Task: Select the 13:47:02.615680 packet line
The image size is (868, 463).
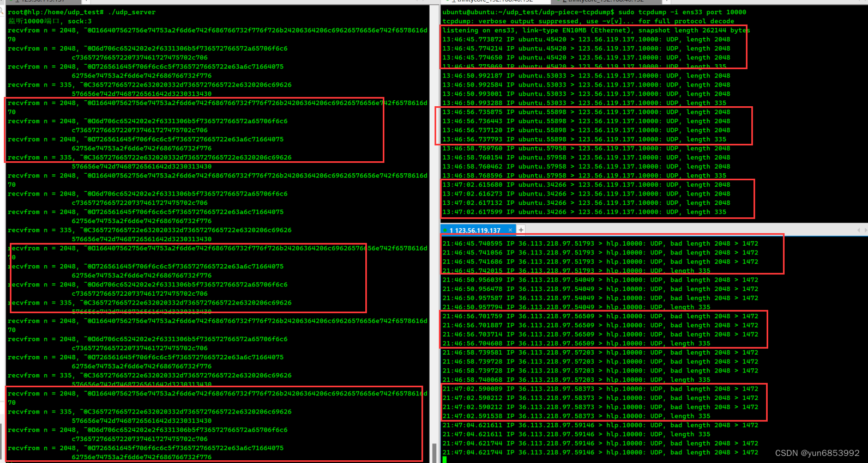Action: click(x=586, y=185)
